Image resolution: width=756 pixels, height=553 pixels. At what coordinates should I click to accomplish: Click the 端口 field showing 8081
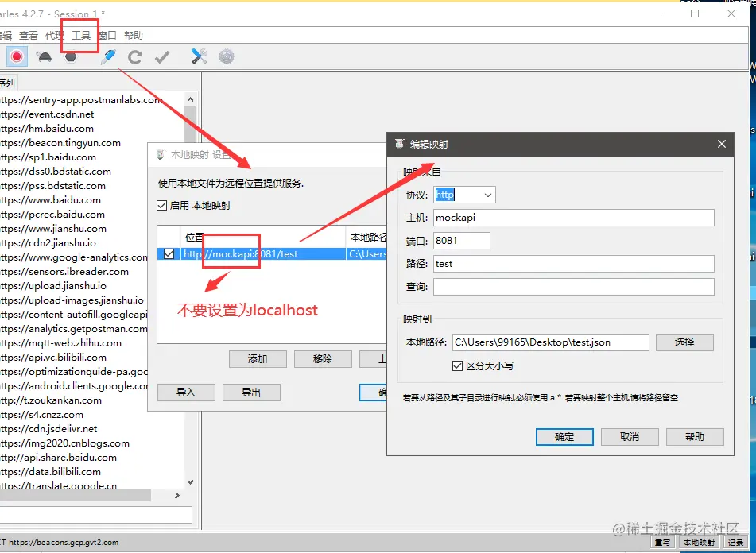[461, 241]
